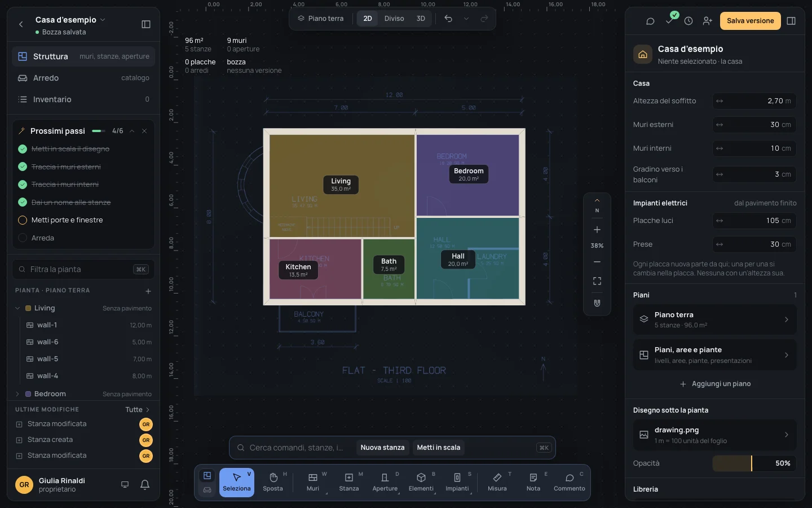The height and width of the screenshot is (508, 812).
Task: Open the notifications bell icon
Action: click(145, 485)
